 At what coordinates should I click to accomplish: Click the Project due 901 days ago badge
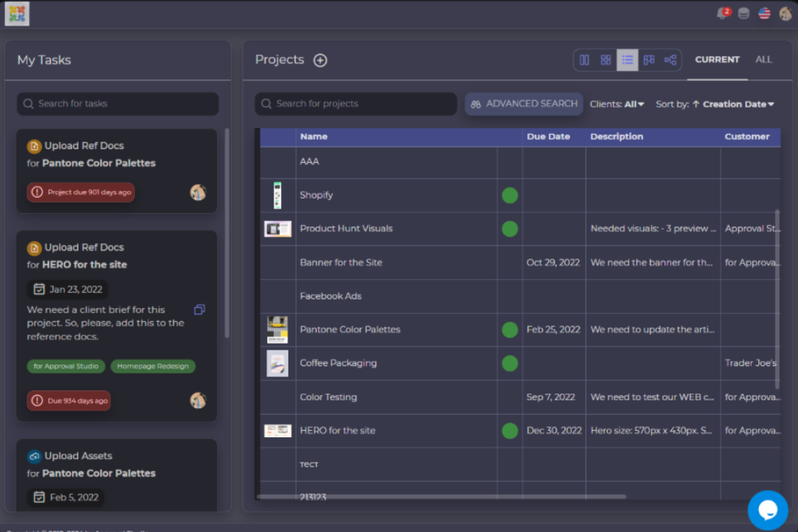81,192
